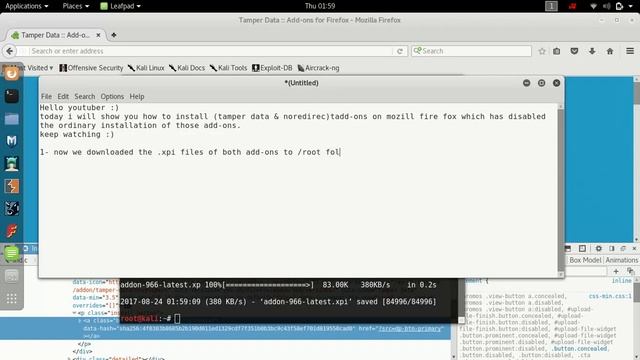Open Offensive Security bookmark
The height and width of the screenshot is (360, 640).
91,68
